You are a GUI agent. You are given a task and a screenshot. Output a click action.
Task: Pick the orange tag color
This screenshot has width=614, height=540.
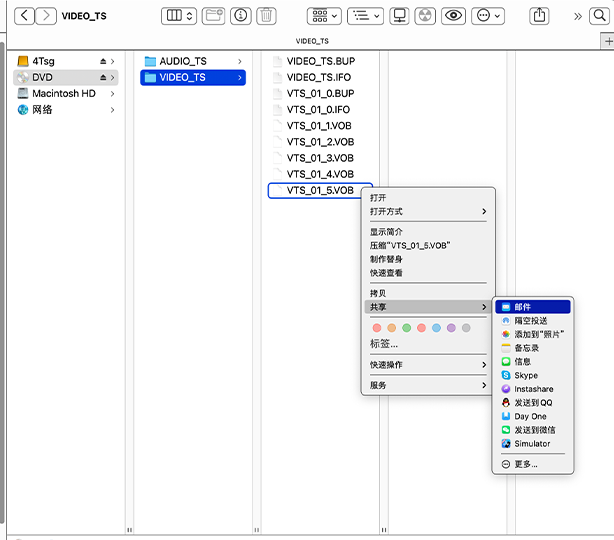392,328
